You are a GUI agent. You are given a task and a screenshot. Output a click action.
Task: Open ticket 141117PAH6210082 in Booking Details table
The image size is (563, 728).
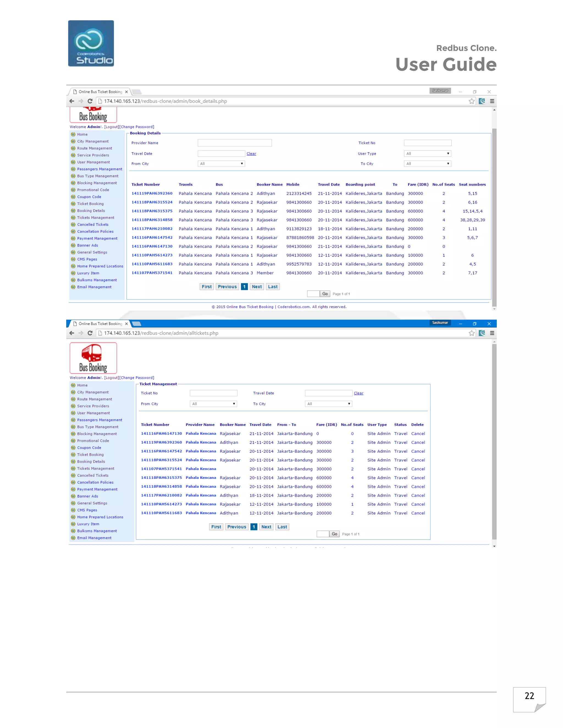click(152, 229)
